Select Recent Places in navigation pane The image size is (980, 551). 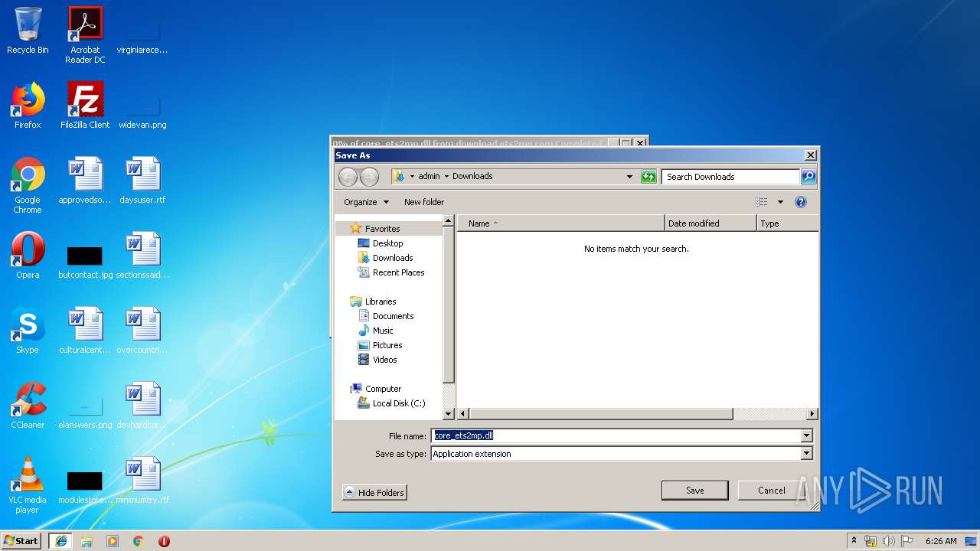[x=398, y=272]
